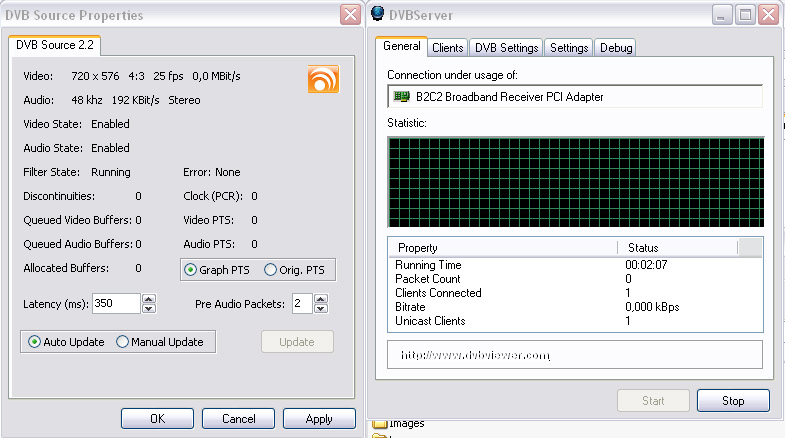Click the Status column header
Viewport: 785px width, 438px height.
pyautogui.click(x=677, y=247)
